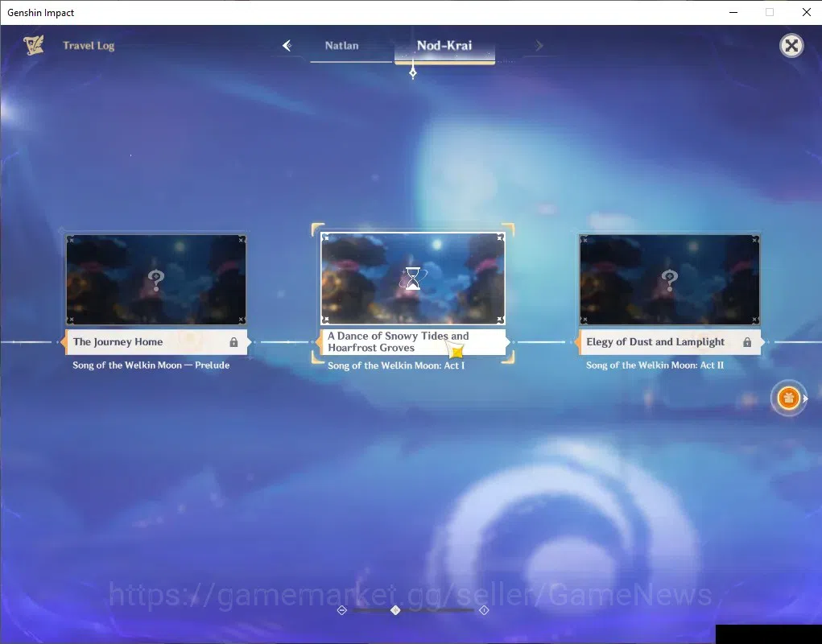Image resolution: width=822 pixels, height=644 pixels.
Task: Open the A Dance of Snowy Tides thumbnail
Action: coord(412,279)
